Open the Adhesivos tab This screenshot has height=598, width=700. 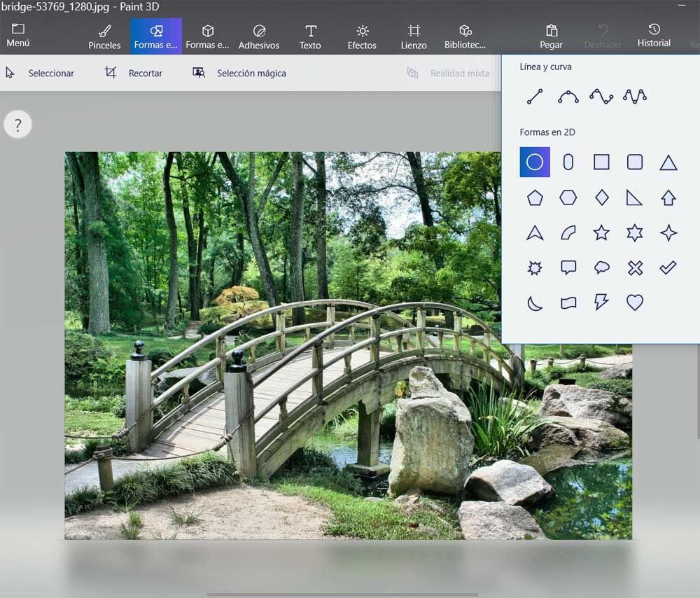pos(258,34)
